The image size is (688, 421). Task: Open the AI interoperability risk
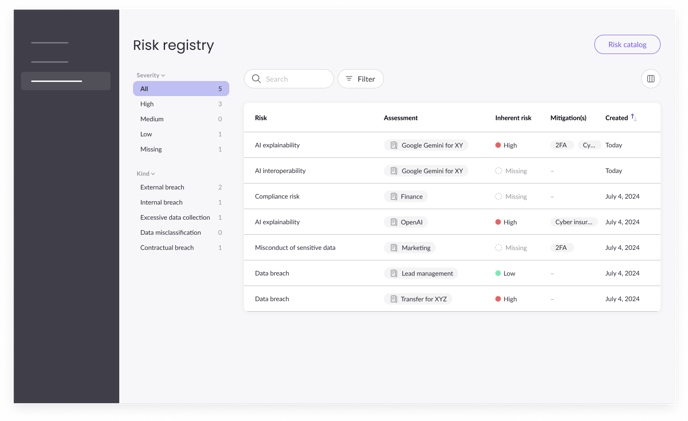[452, 171]
